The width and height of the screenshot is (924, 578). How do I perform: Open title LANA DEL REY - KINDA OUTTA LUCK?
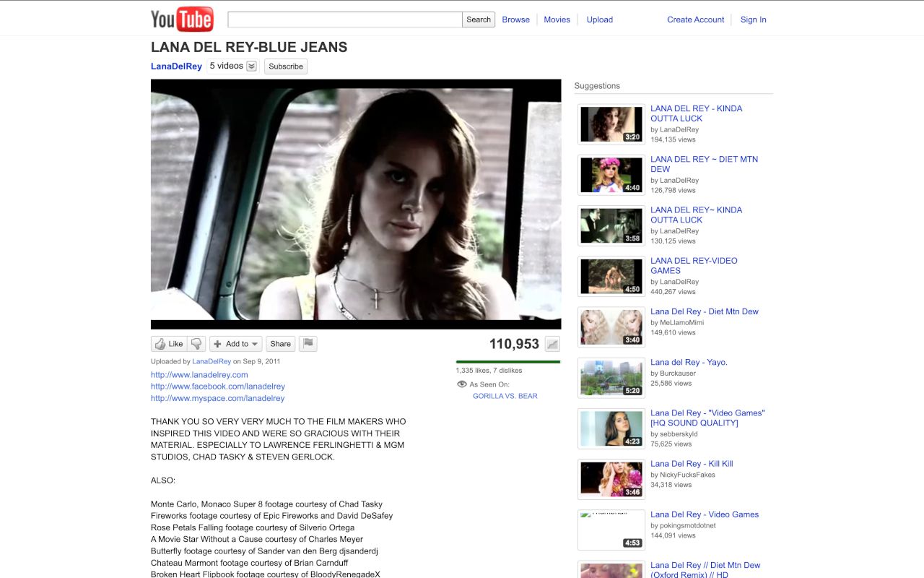click(696, 113)
